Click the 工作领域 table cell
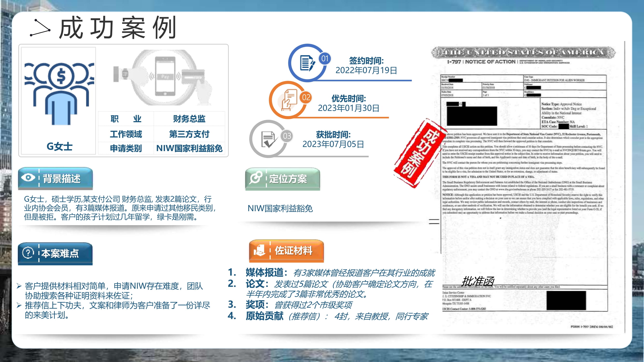The image size is (644, 362). tap(126, 134)
